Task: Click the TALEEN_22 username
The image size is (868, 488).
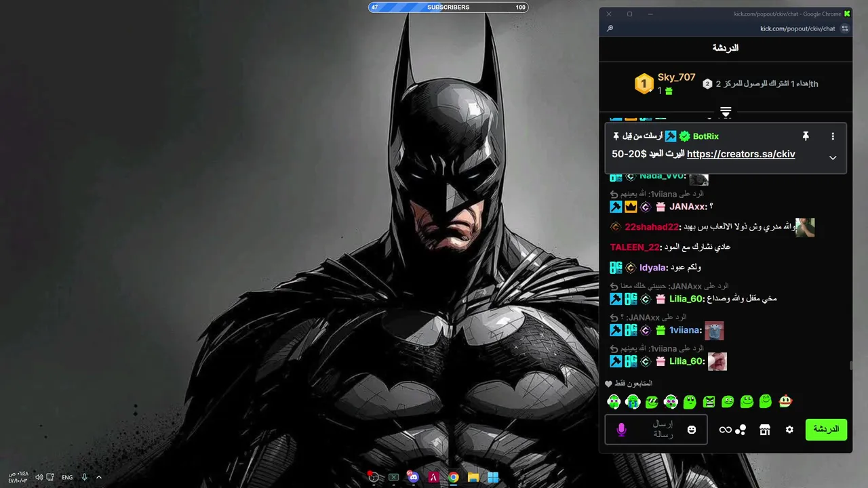Action: pyautogui.click(x=635, y=247)
